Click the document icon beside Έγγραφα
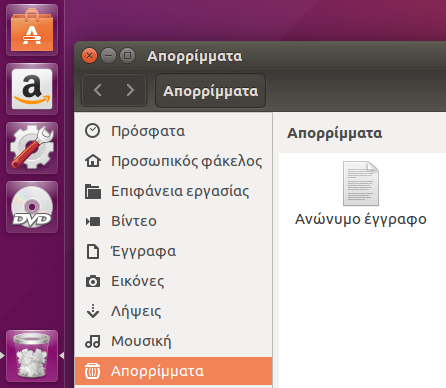The height and width of the screenshot is (388, 446). point(93,251)
